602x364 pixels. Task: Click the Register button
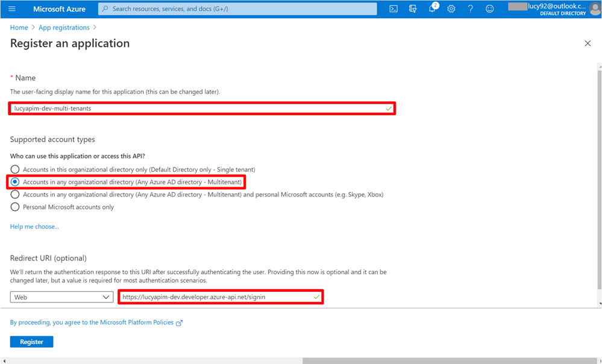(31, 342)
